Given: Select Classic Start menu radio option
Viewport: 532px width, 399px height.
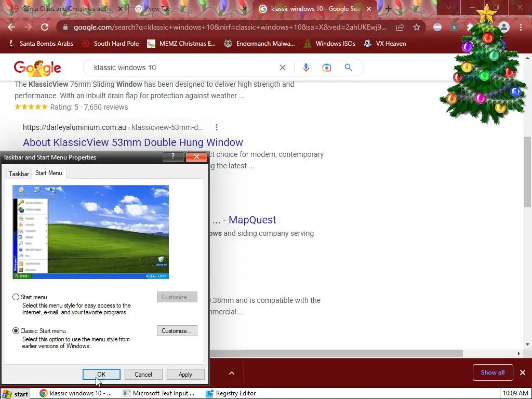Looking at the screenshot, I should coord(16,330).
